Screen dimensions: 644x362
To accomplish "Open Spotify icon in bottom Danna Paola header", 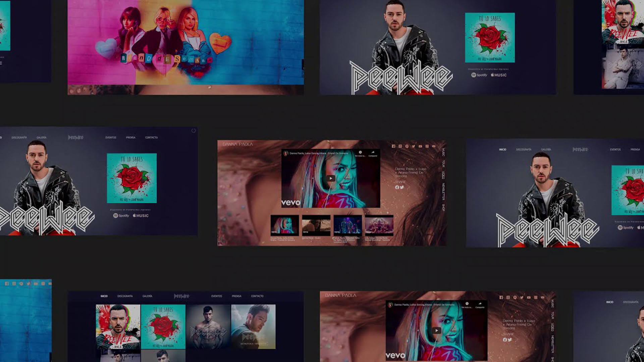I will 515,297.
